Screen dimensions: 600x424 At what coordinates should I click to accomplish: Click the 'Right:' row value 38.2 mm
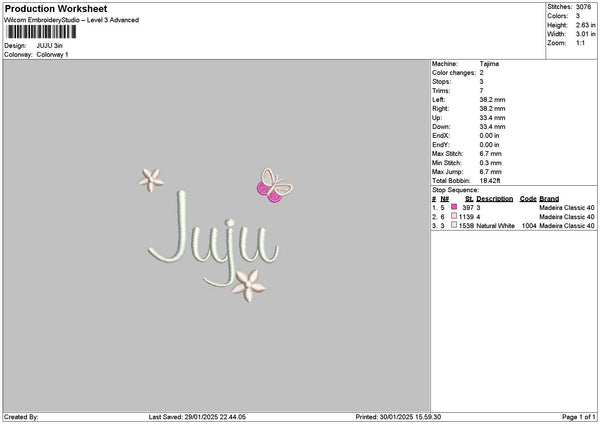tap(492, 109)
